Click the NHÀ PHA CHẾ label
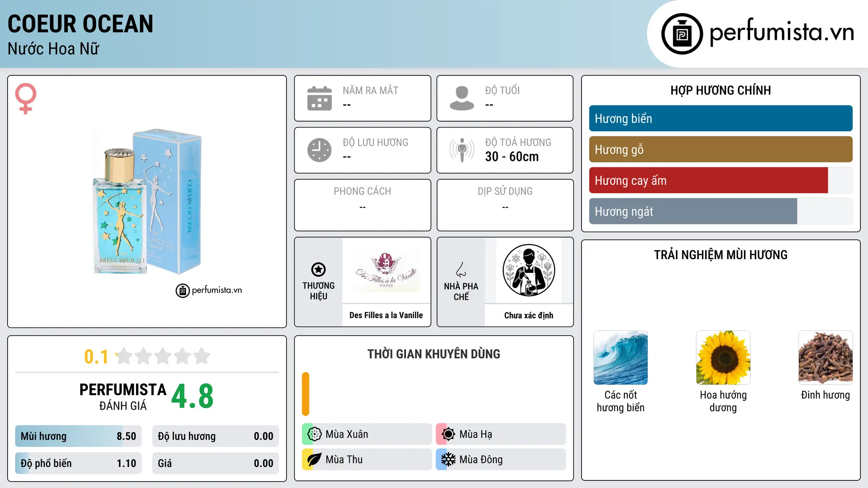868x488 pixels. pos(461,291)
